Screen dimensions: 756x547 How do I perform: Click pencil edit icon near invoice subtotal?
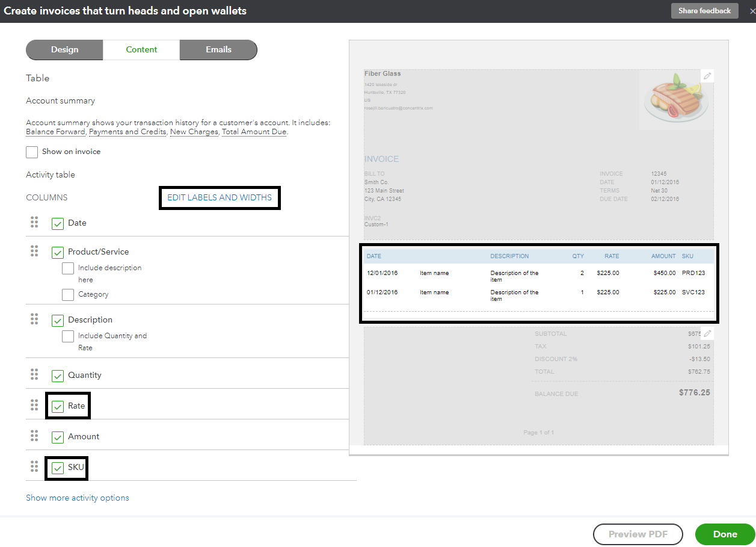tap(707, 334)
